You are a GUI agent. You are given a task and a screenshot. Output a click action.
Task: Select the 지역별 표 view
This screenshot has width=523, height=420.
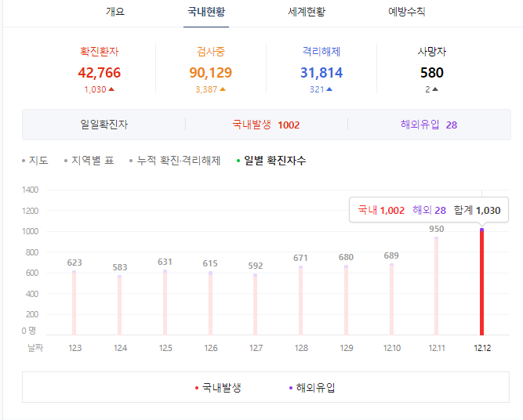[89, 161]
